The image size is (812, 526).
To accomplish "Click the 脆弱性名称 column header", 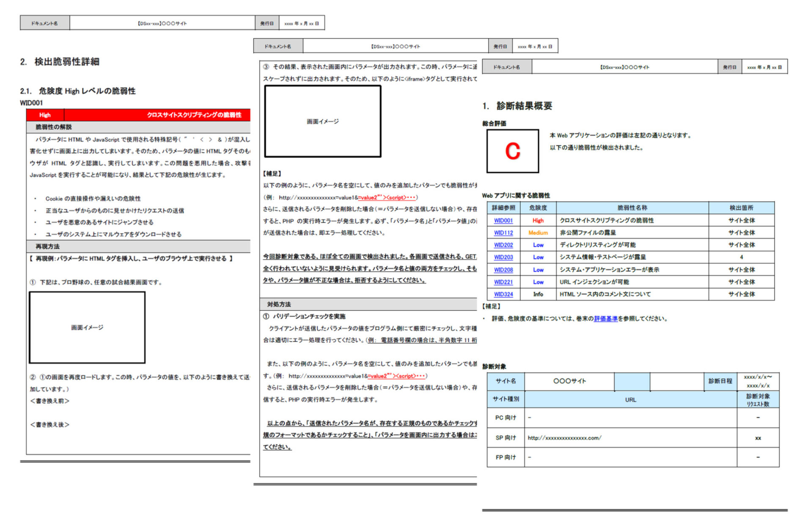I will point(632,208).
